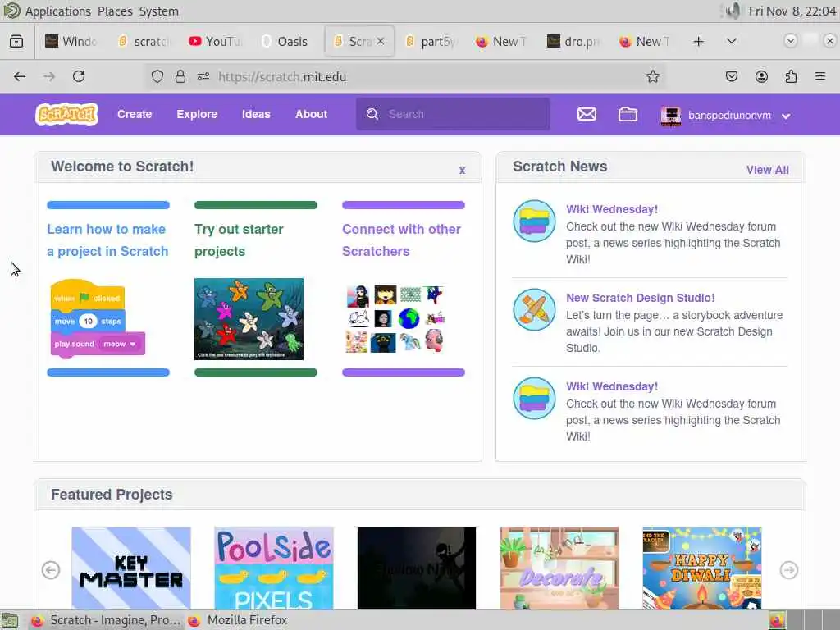Open the About menu item
The height and width of the screenshot is (630, 840).
pyautogui.click(x=311, y=114)
